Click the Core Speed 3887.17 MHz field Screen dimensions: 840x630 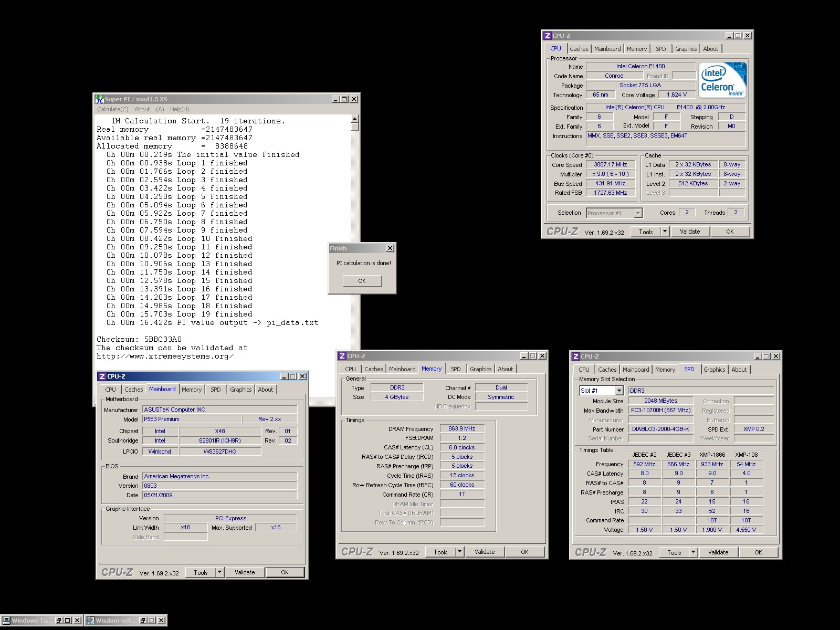click(x=611, y=165)
